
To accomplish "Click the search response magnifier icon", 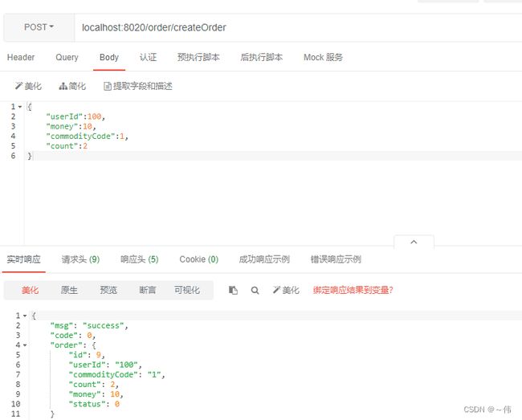I will [255, 290].
